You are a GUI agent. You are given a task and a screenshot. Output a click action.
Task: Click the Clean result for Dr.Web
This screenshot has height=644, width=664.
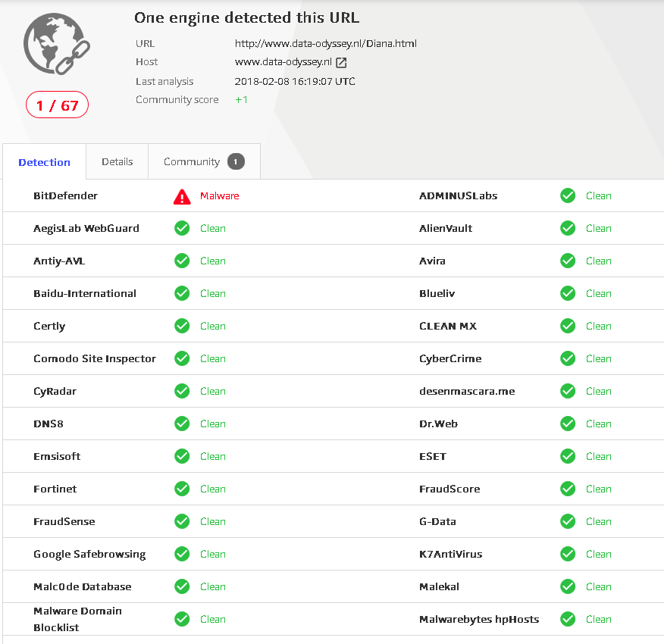click(598, 424)
